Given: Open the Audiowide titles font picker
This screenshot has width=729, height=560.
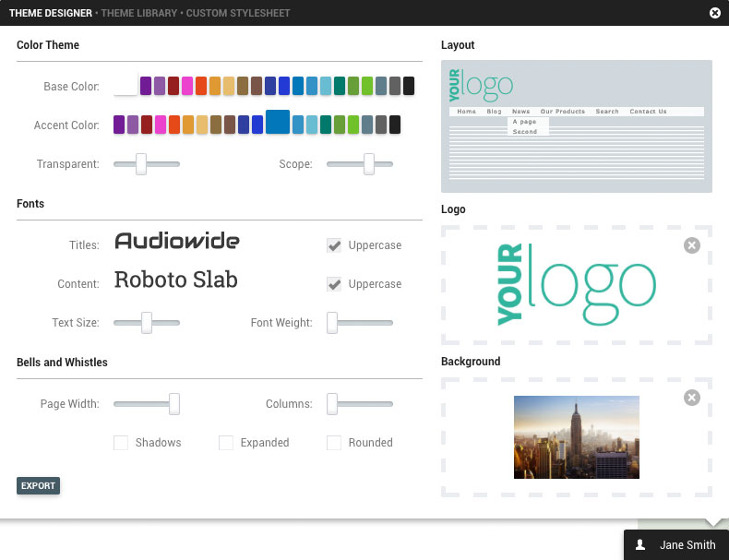Looking at the screenshot, I should point(177,242).
